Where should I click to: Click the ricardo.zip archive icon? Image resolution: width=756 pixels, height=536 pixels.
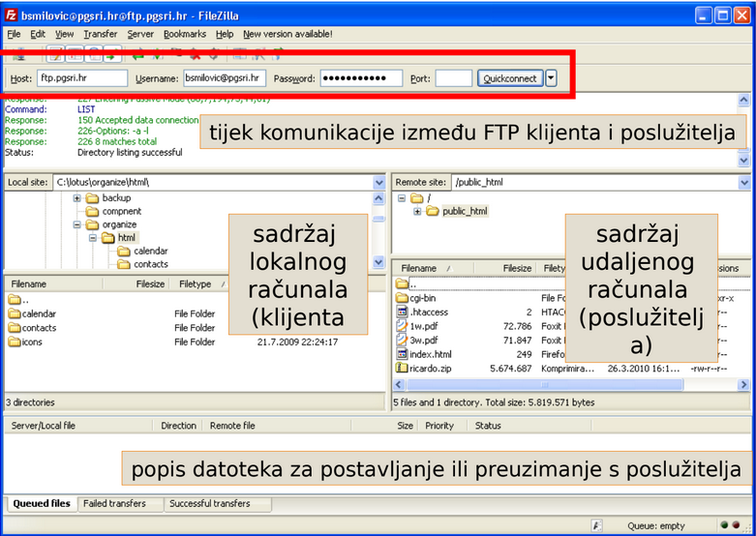click(x=402, y=368)
